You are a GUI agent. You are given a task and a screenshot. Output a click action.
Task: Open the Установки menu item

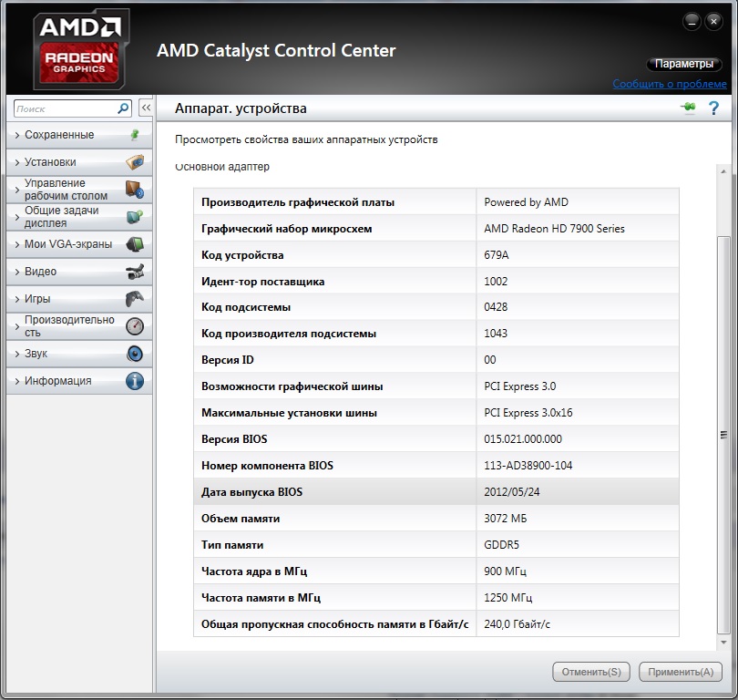79,162
